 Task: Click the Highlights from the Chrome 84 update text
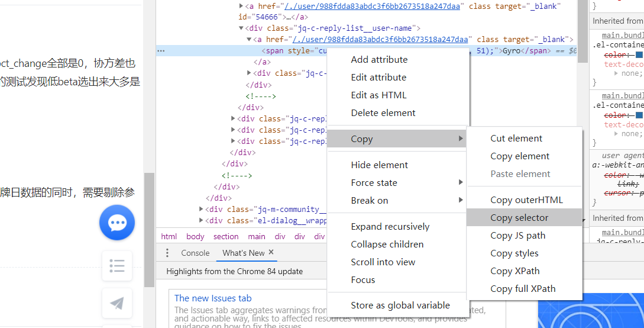click(235, 271)
